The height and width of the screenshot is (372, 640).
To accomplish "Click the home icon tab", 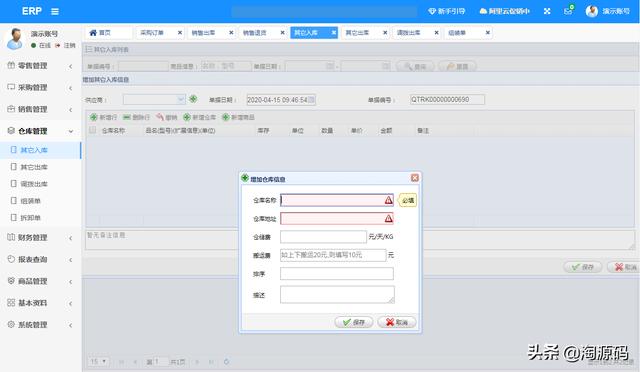I will click(x=100, y=33).
